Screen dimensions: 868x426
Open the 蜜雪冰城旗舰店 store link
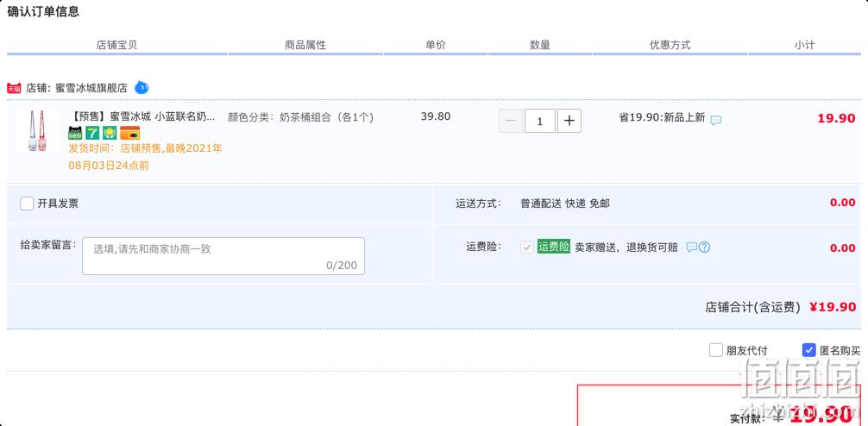coord(91,88)
